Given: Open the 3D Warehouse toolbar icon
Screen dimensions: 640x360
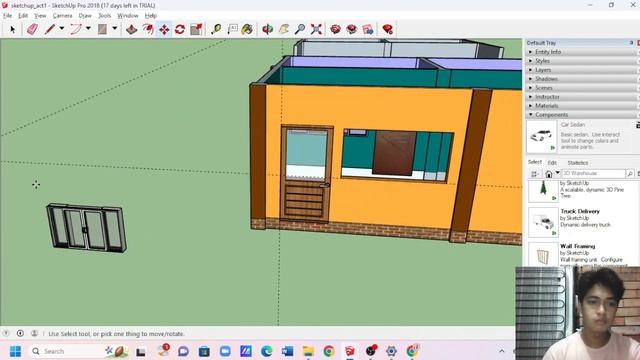Looking at the screenshot, I should click(x=336, y=29).
